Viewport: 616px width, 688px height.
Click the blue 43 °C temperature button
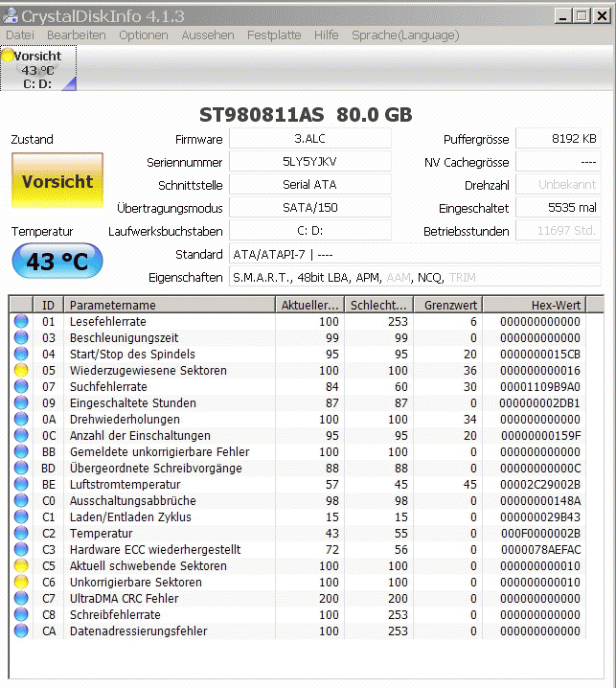point(57,262)
